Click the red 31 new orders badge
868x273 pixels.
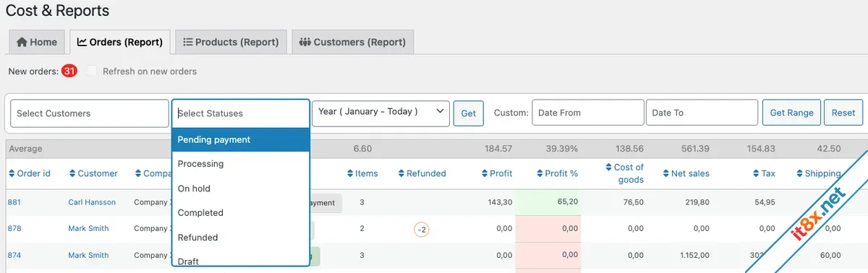coord(69,71)
